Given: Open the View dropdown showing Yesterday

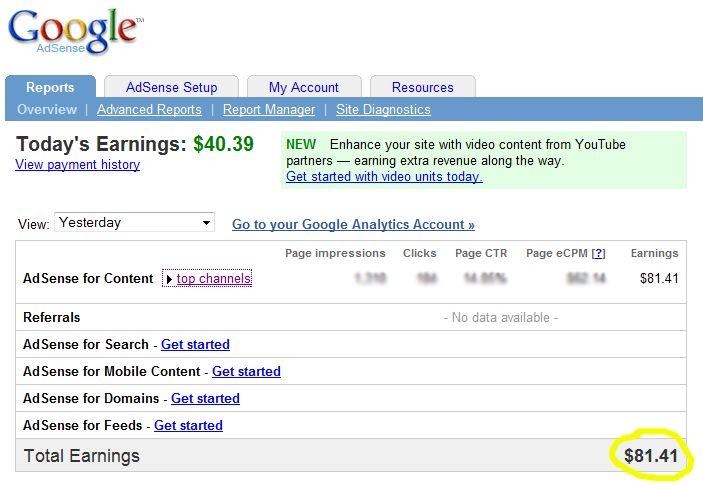Looking at the screenshot, I should point(135,222).
